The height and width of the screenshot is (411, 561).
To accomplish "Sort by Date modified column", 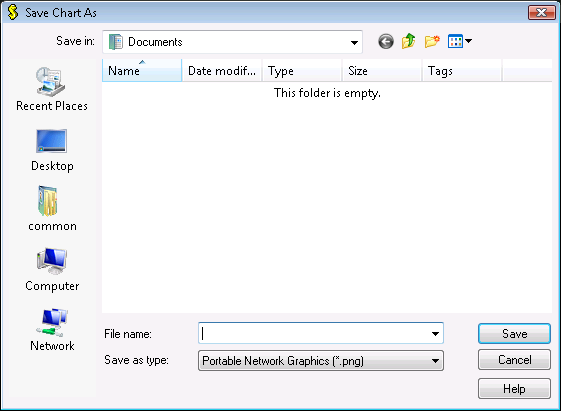I will coord(222,71).
